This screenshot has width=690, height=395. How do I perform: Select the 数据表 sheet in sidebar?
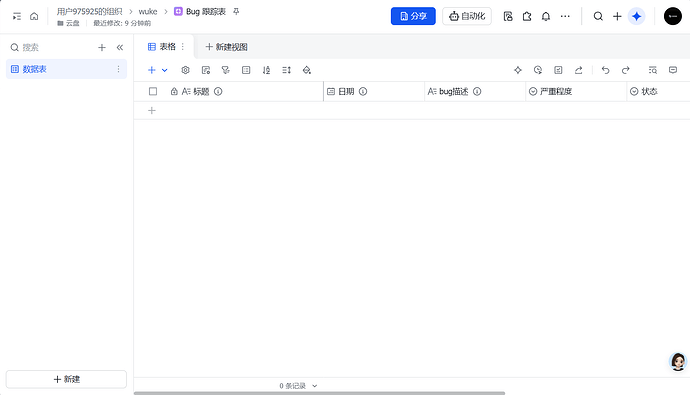66,69
